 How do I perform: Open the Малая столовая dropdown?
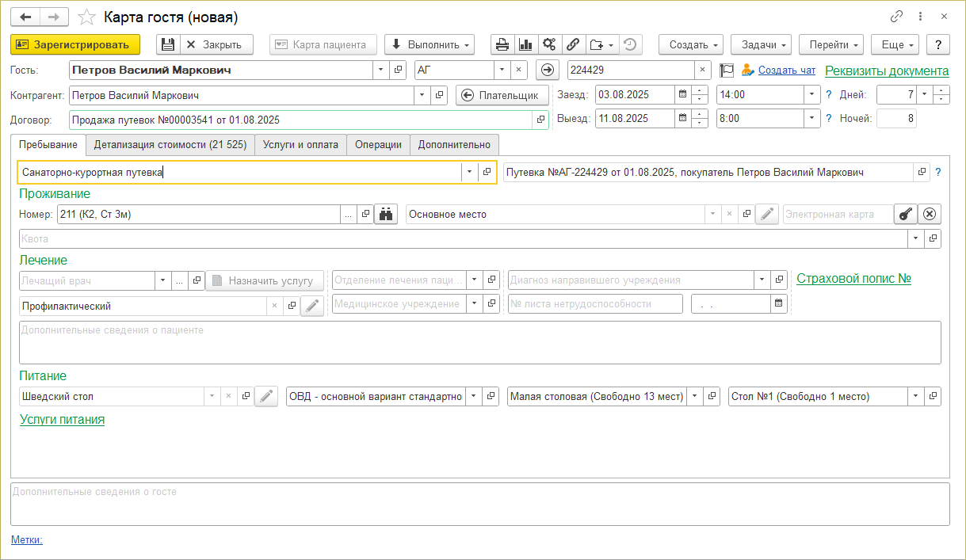(x=694, y=397)
